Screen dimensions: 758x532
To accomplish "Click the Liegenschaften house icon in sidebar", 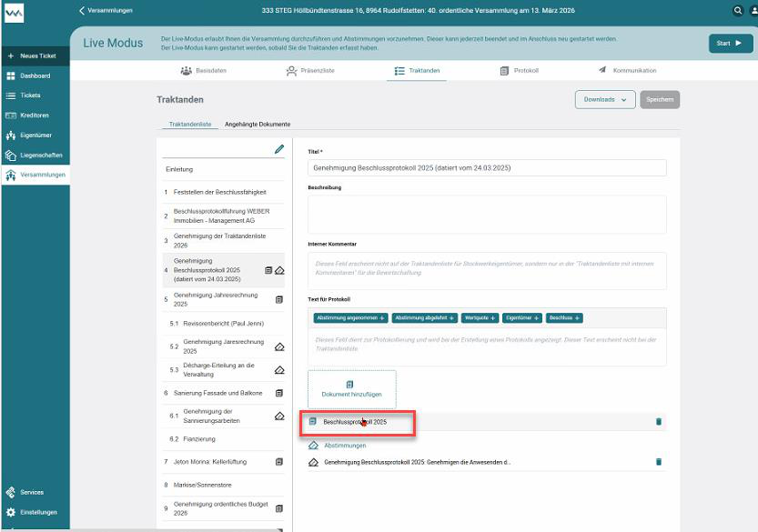I will (11, 156).
